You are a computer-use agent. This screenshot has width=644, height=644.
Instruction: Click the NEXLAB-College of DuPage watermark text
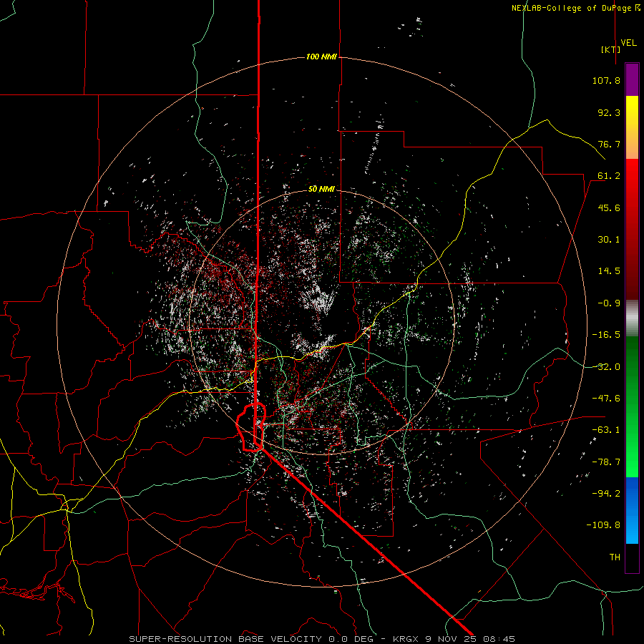click(575, 8)
